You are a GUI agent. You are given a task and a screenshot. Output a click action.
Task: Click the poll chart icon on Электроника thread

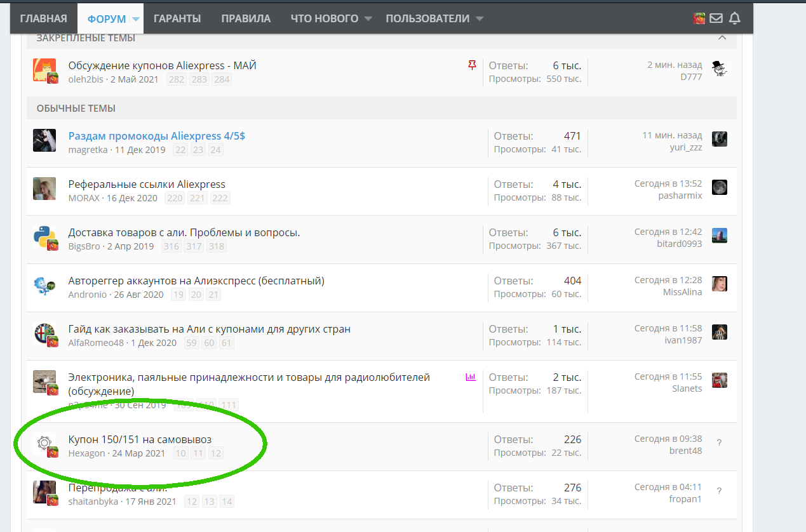click(471, 377)
